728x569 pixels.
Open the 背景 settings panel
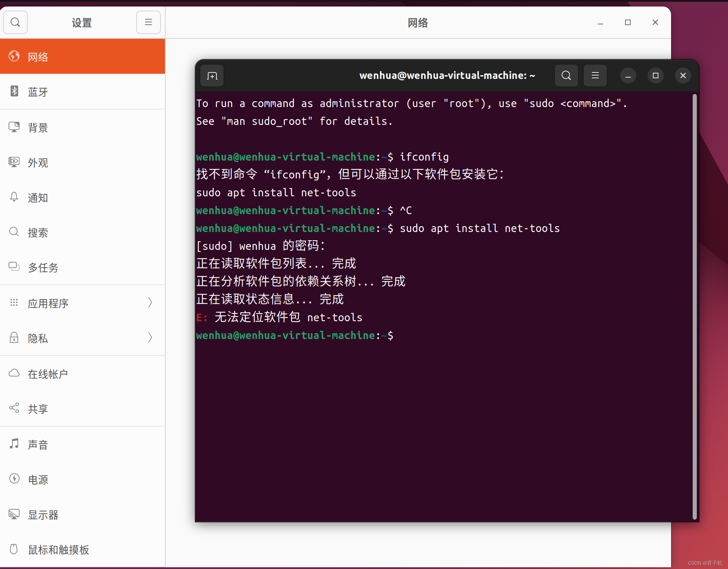pyautogui.click(x=38, y=128)
